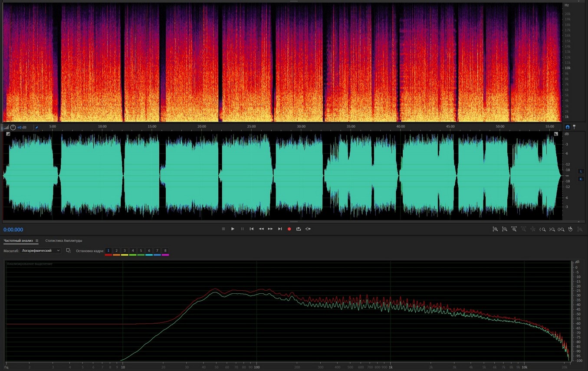This screenshot has height=371, width=588.
Task: Zoom in amplitude with magnifier icon
Action: click(x=495, y=229)
